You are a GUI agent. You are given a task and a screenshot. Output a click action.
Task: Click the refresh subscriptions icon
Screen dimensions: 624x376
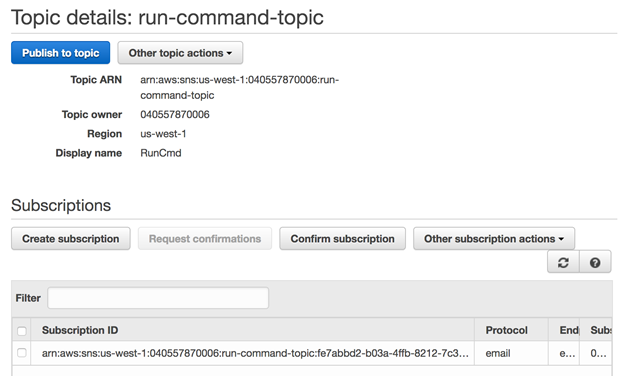pyautogui.click(x=563, y=262)
